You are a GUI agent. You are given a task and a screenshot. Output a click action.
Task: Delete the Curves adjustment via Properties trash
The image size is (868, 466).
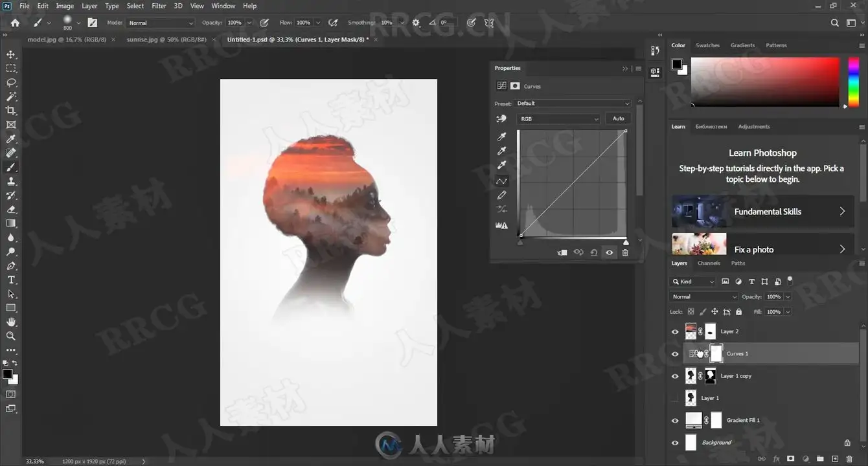(x=625, y=252)
